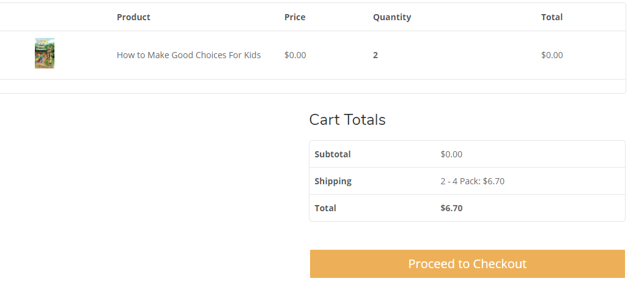This screenshot has height=292, width=644.
Task: Click the empty row beneath the product row
Action: coord(313,86)
